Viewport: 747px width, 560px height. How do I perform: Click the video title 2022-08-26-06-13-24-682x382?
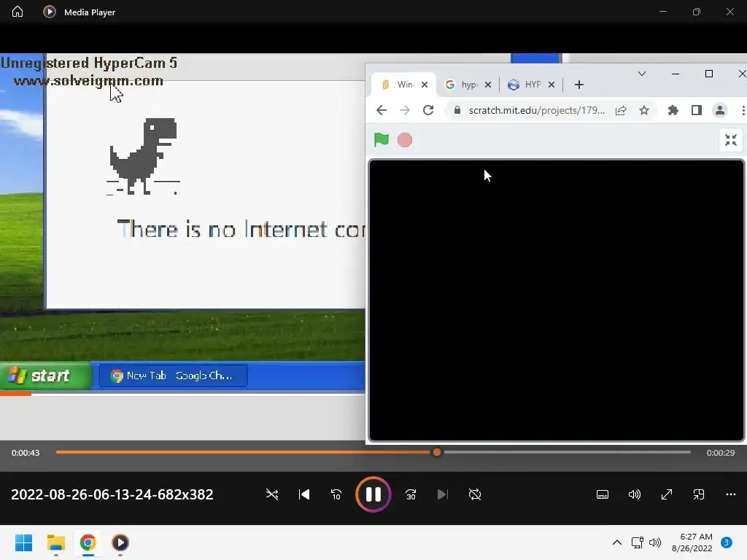coord(112,494)
